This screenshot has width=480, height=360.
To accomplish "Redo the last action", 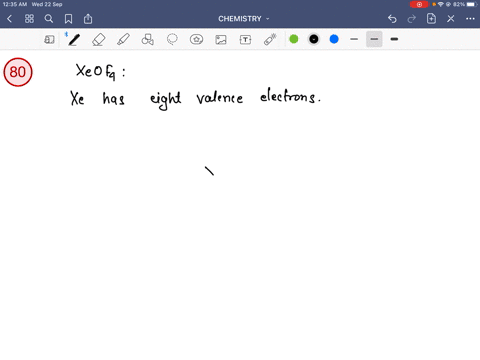I will click(412, 19).
